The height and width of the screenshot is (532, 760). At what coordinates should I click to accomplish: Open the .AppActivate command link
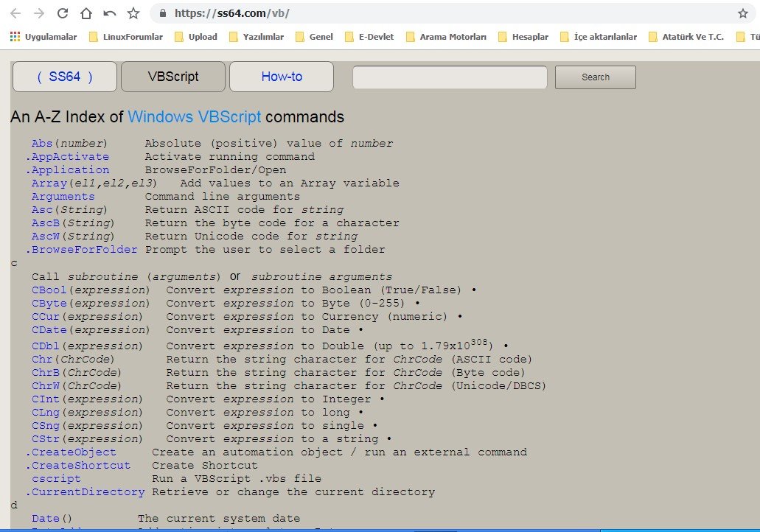pos(68,157)
